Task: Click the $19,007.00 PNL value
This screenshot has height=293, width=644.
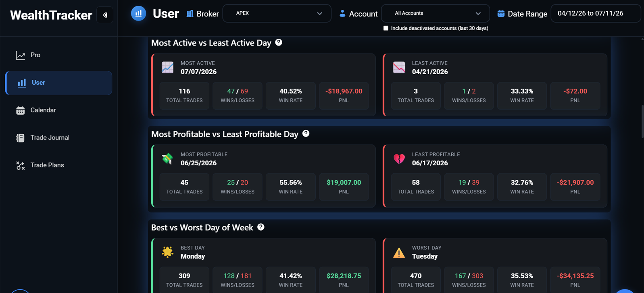Action: [x=344, y=183]
